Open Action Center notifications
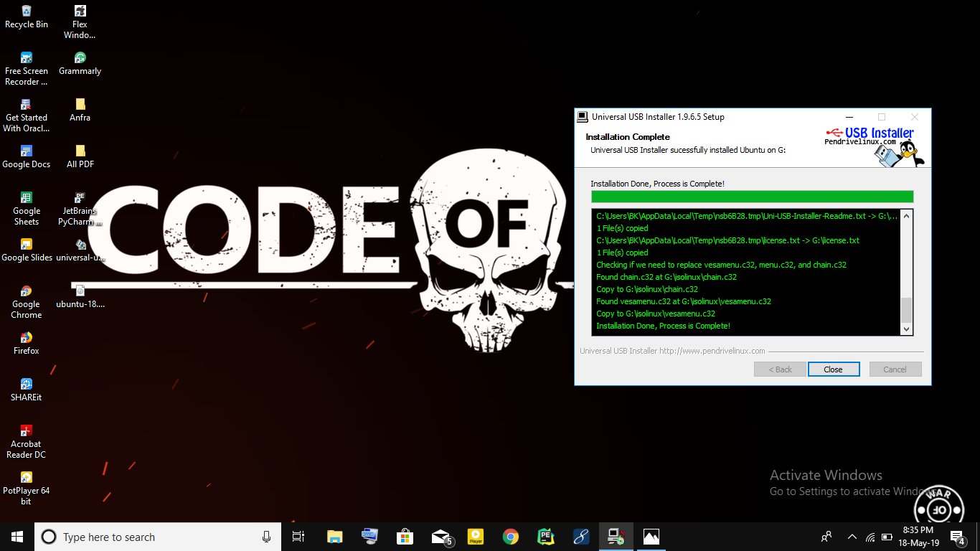This screenshot has width=980, height=551. pos(957,537)
